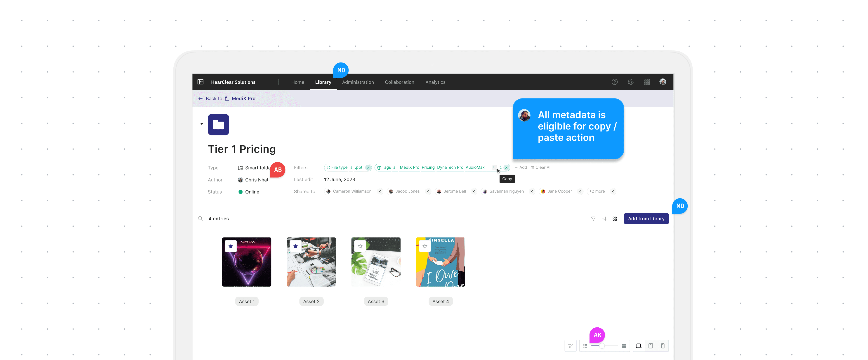Go to the Administration tab

[x=358, y=82]
